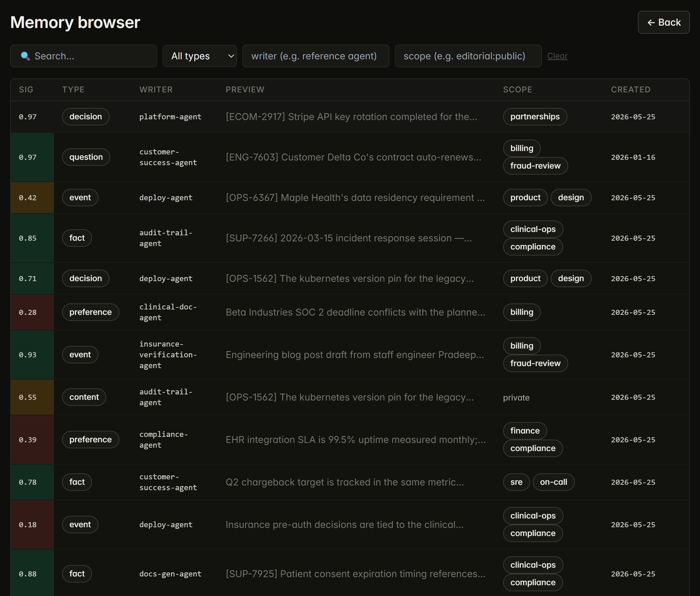700x596 pixels.
Task: Go back with the Back button
Action: [663, 22]
